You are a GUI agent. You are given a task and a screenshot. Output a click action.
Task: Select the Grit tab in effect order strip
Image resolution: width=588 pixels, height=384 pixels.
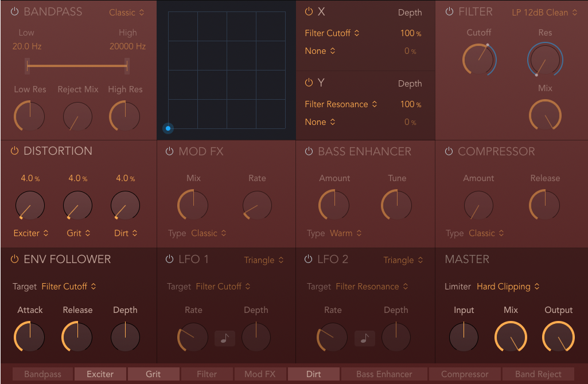click(153, 374)
